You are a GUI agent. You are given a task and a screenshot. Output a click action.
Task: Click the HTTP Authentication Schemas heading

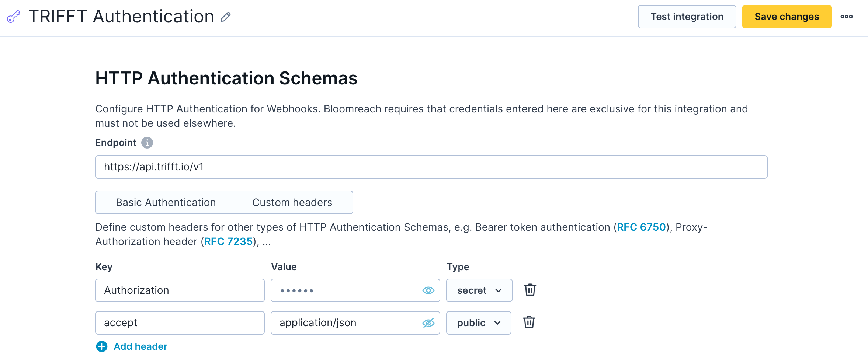[x=226, y=78]
